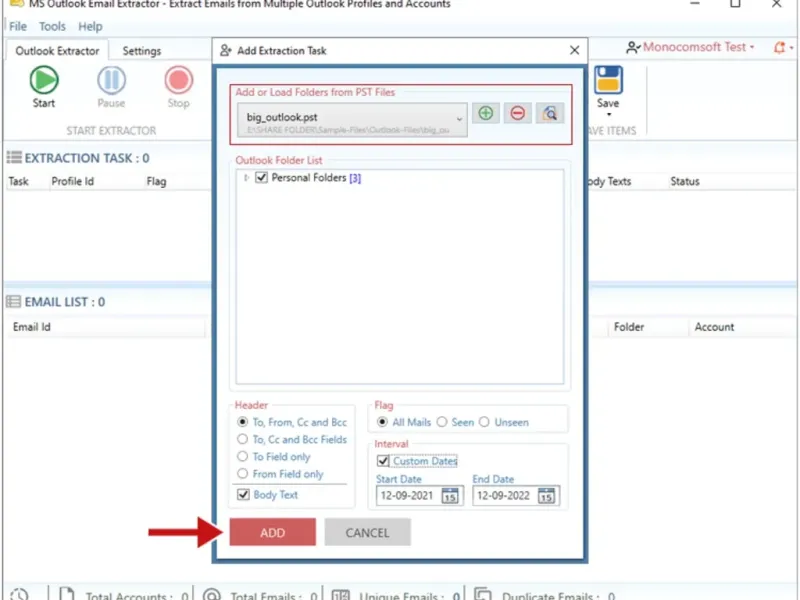Click the Add Extraction Task title icon
This screenshot has width=800, height=600.
[x=226, y=51]
